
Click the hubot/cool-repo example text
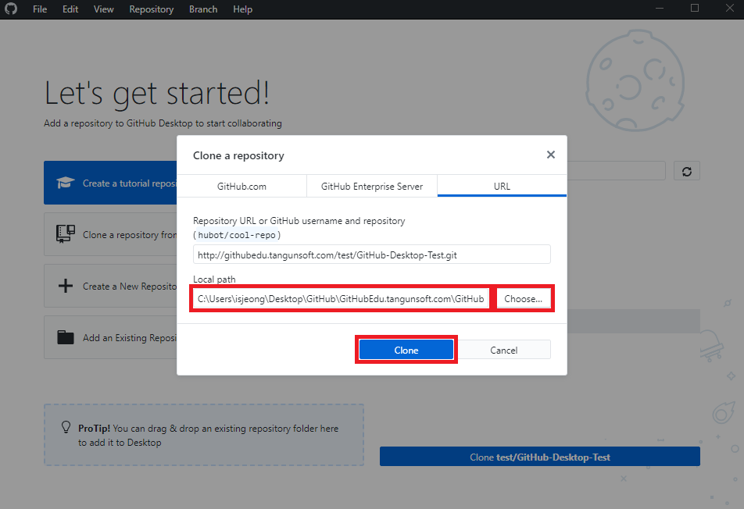237,235
